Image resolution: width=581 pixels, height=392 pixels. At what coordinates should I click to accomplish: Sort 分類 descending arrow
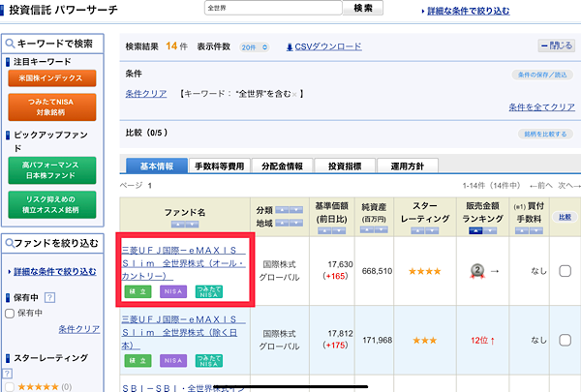tap(296, 210)
